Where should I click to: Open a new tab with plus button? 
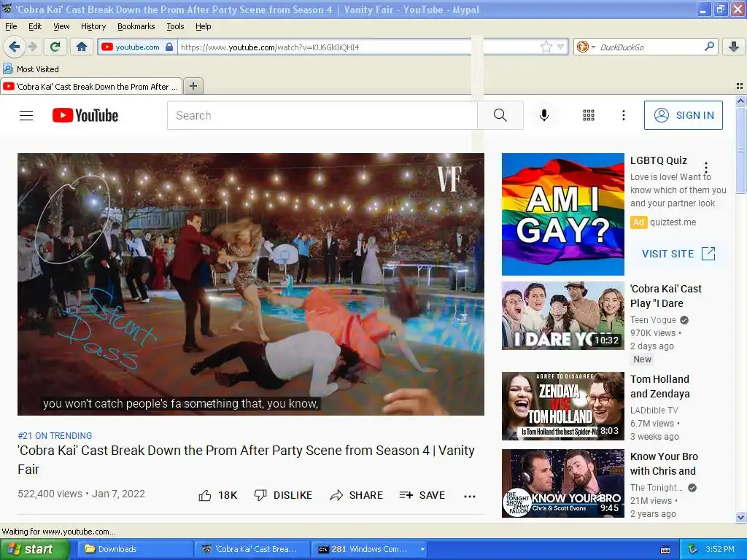point(193,86)
